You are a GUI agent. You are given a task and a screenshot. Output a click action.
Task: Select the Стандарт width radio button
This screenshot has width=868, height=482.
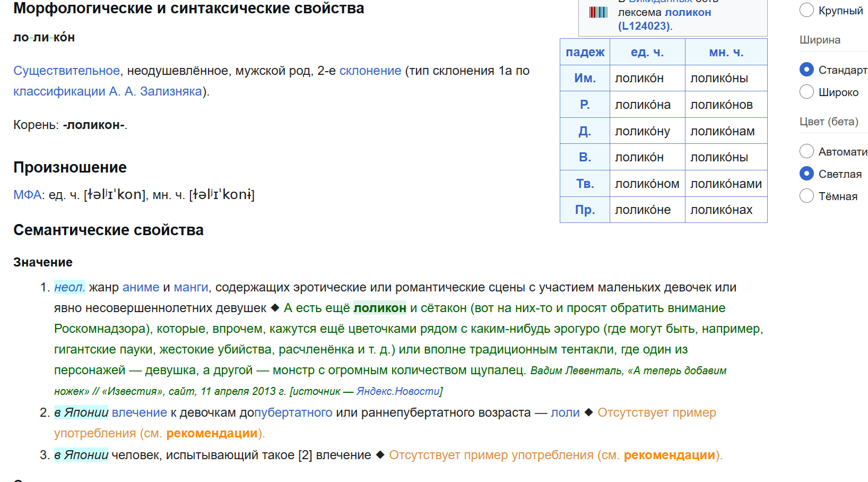[x=806, y=70]
